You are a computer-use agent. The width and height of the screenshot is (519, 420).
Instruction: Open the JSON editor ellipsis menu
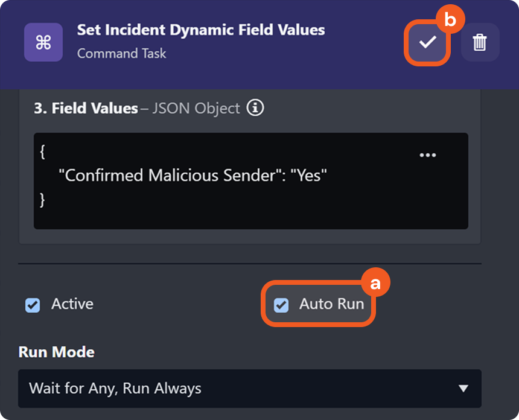coord(427,155)
